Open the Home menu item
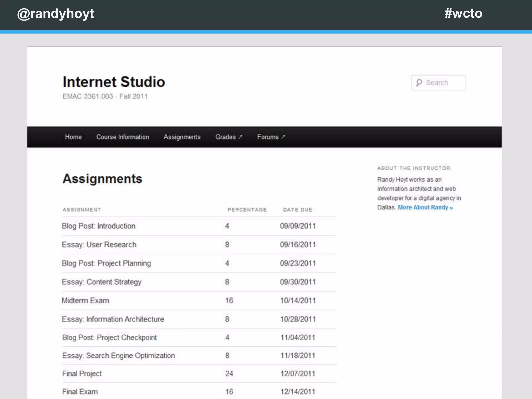The image size is (532, 399). coord(73,137)
